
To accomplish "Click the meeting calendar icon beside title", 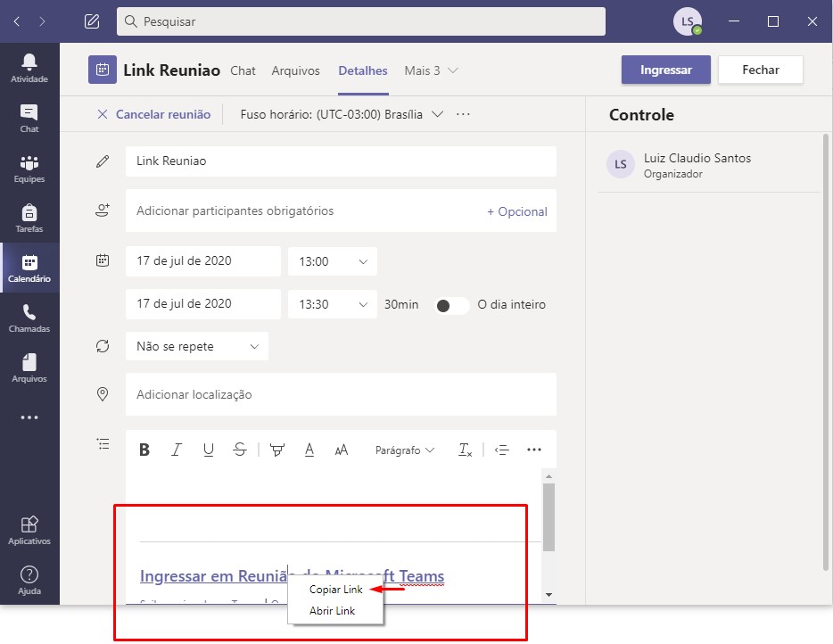I will tap(103, 70).
